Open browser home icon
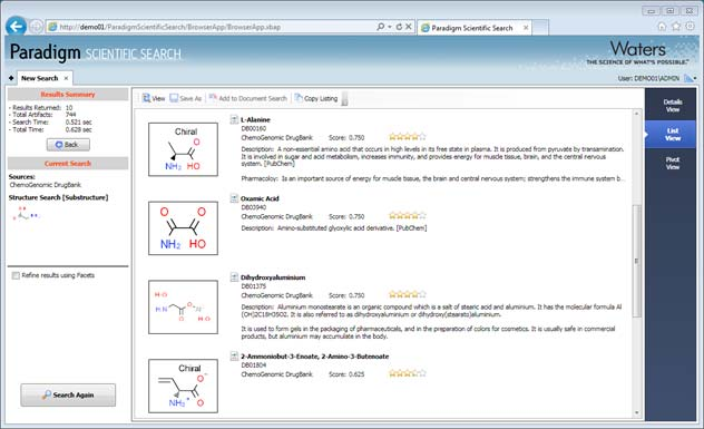The height and width of the screenshot is (429, 704). click(662, 26)
